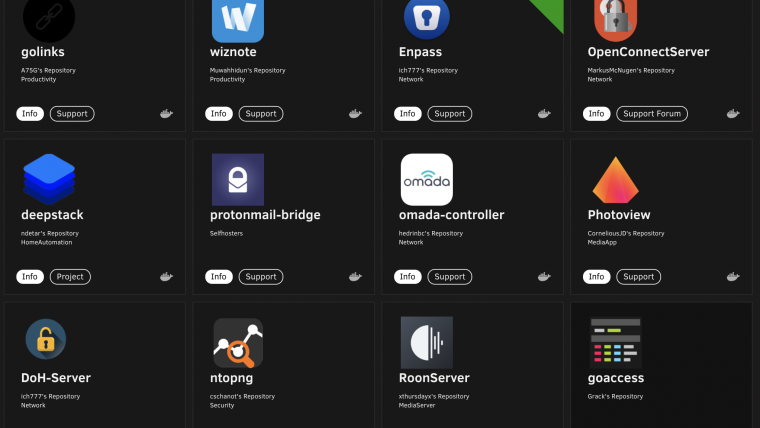Click the deepstack app title
Screen dimensions: 760x428
coord(52,215)
